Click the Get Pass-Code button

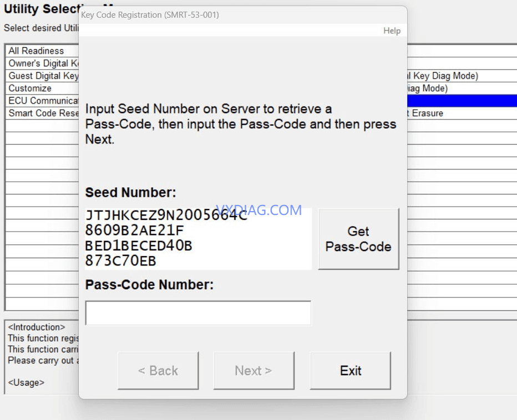click(x=358, y=239)
